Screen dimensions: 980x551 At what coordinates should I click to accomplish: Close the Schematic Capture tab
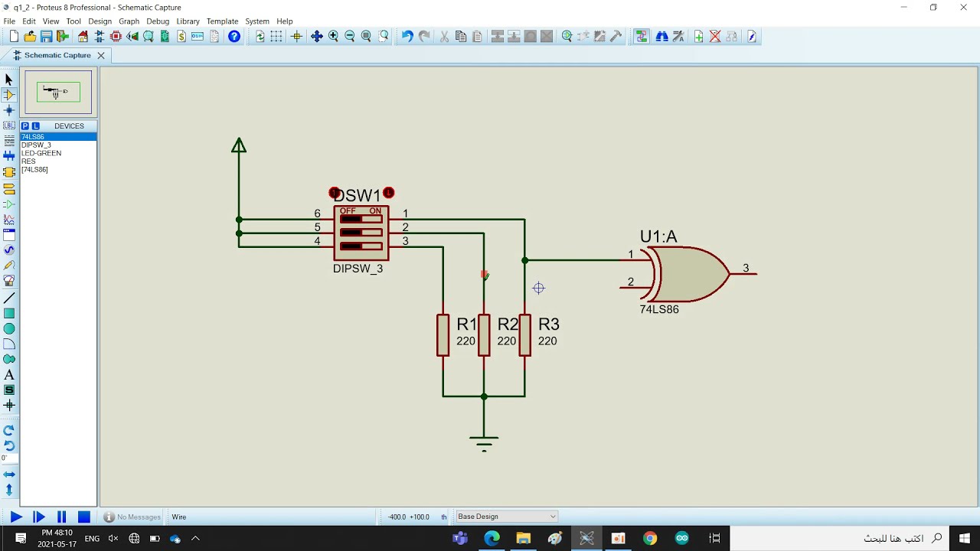(100, 55)
